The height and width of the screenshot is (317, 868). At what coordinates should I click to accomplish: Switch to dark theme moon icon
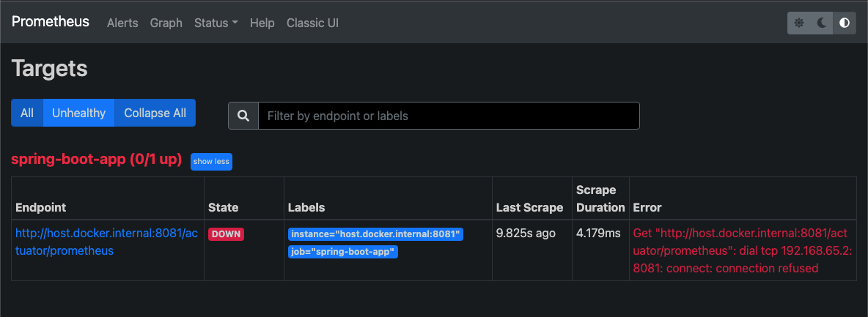coord(823,23)
